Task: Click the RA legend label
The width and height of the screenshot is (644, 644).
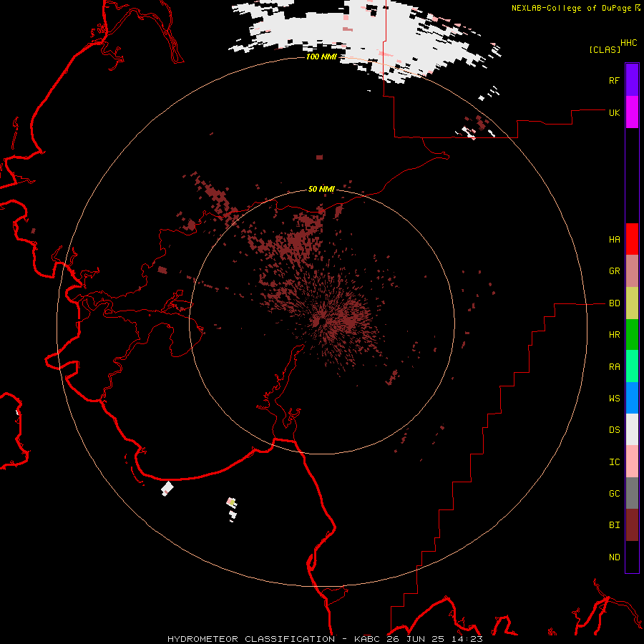Action: coord(615,367)
